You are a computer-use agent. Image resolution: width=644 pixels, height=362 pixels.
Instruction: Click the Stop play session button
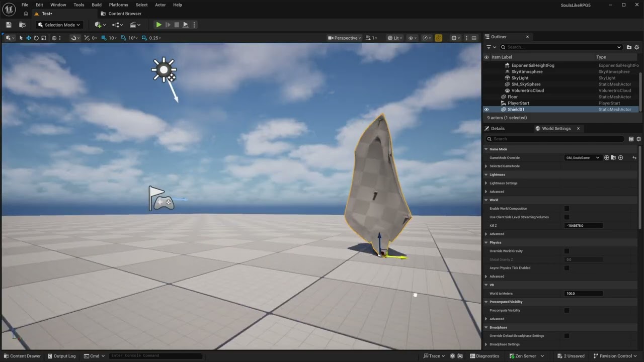(x=177, y=25)
